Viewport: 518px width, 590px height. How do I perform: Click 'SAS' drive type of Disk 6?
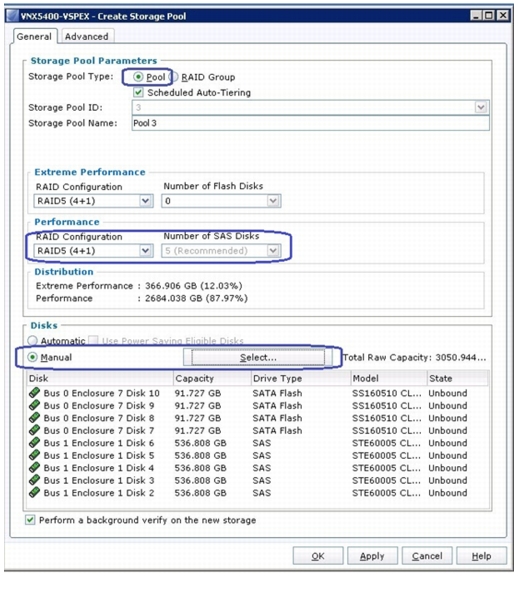point(262,442)
